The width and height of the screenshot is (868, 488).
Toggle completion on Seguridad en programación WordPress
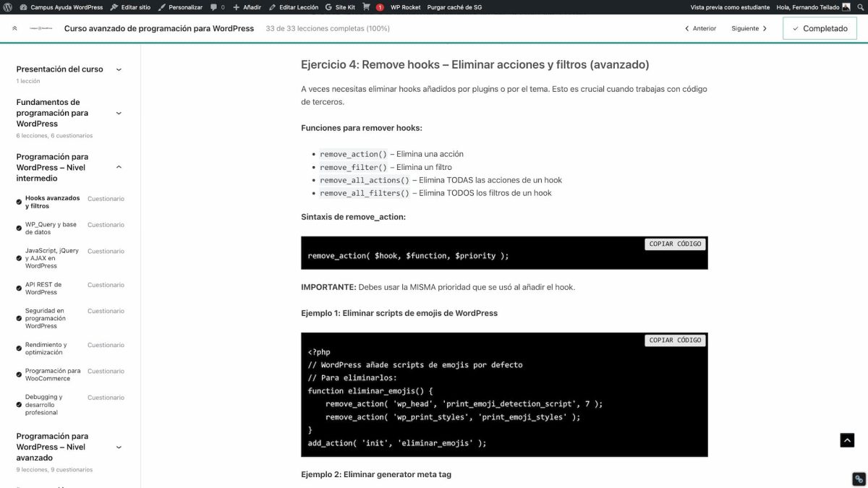click(x=19, y=318)
